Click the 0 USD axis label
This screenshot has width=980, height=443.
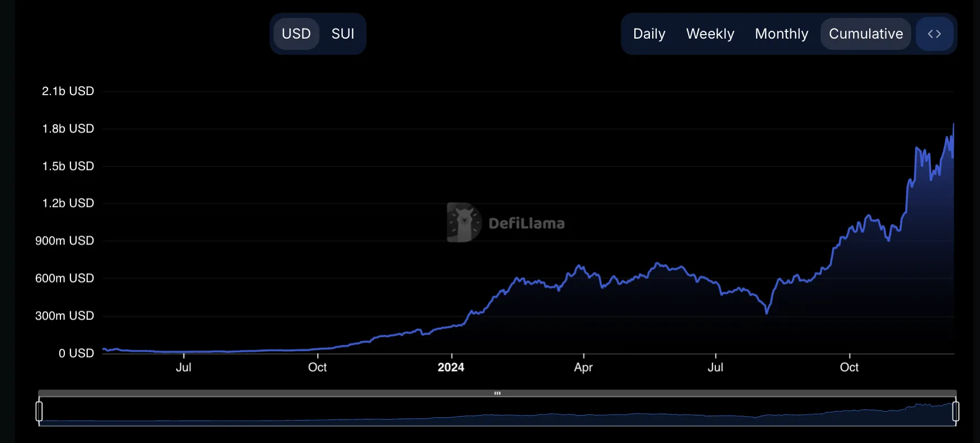pos(76,353)
